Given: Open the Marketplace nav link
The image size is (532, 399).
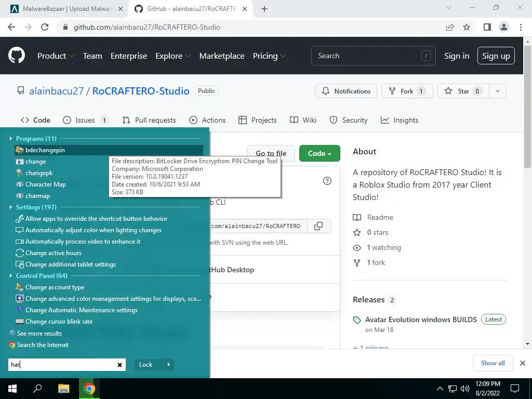Looking at the screenshot, I should [x=222, y=56].
